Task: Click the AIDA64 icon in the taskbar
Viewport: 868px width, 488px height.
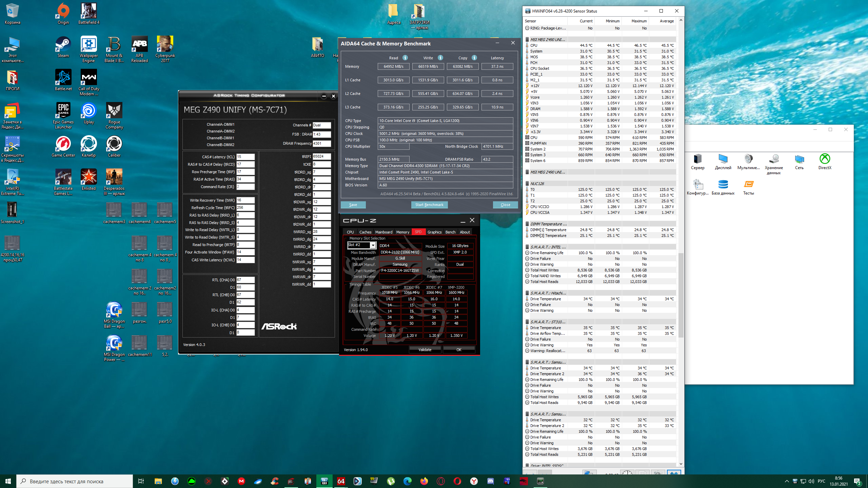Action: pos(341,481)
